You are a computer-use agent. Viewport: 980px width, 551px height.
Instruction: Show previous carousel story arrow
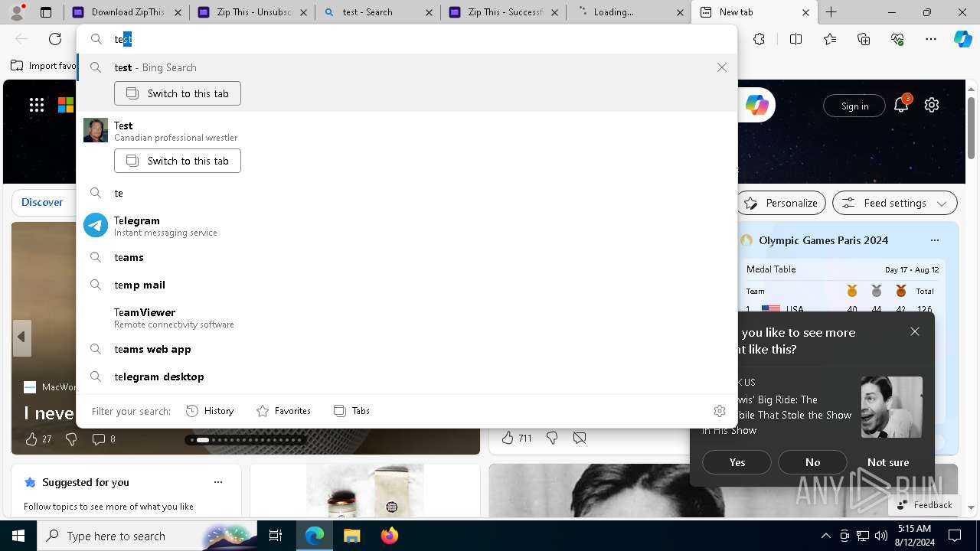pos(21,337)
